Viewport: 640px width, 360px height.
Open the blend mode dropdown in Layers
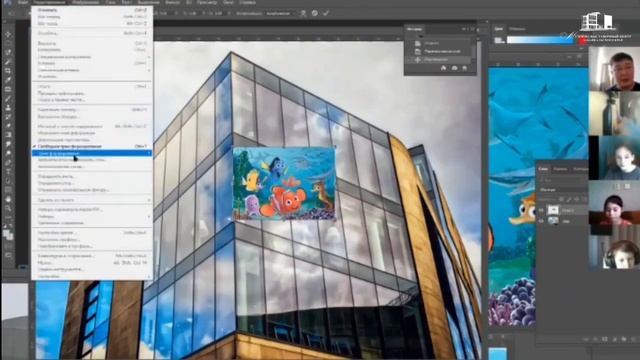click(562, 190)
